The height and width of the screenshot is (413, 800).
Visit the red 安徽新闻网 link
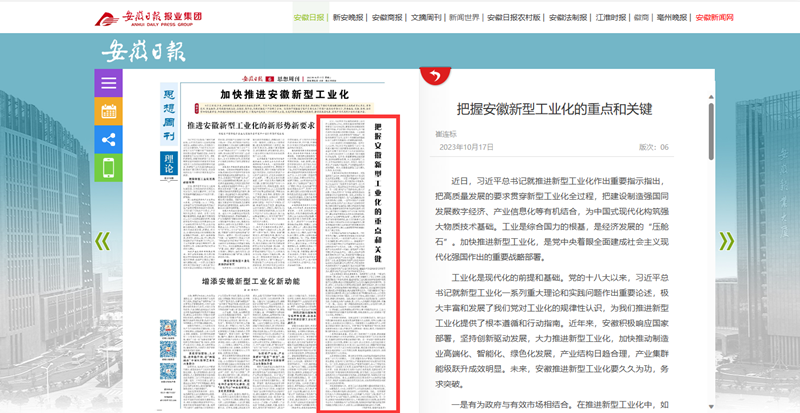click(714, 18)
